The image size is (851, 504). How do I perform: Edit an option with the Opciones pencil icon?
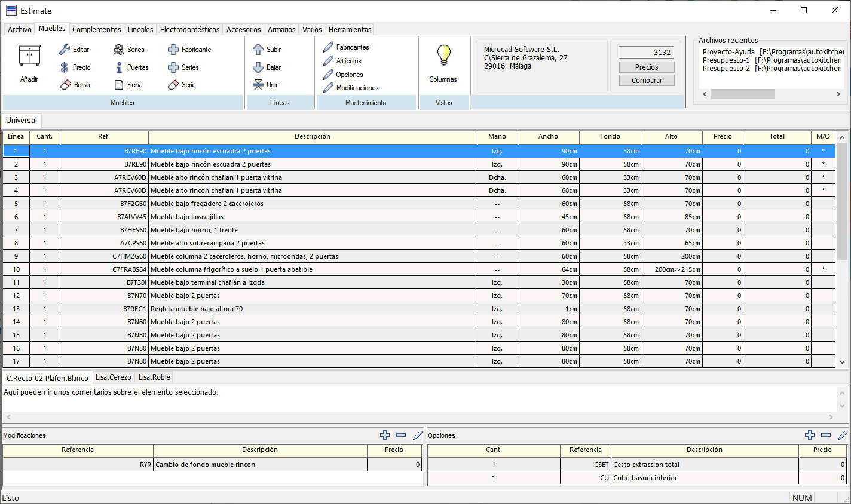coord(843,435)
